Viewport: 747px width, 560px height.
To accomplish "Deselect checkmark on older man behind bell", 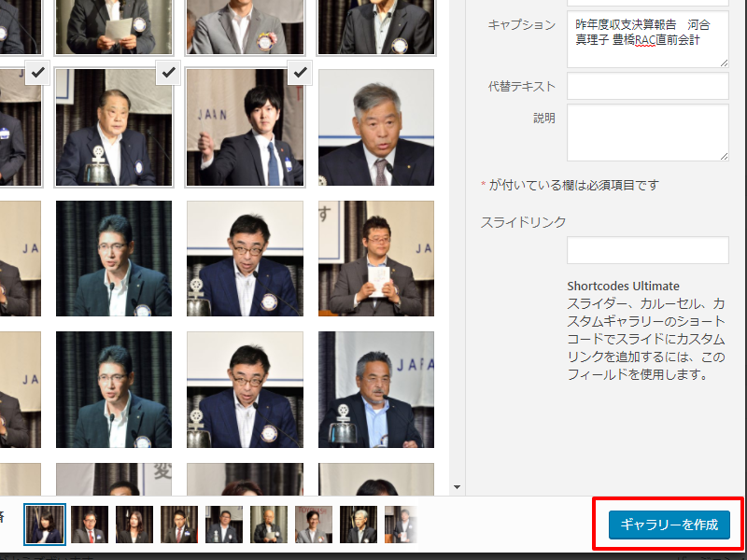I will (x=168, y=72).
